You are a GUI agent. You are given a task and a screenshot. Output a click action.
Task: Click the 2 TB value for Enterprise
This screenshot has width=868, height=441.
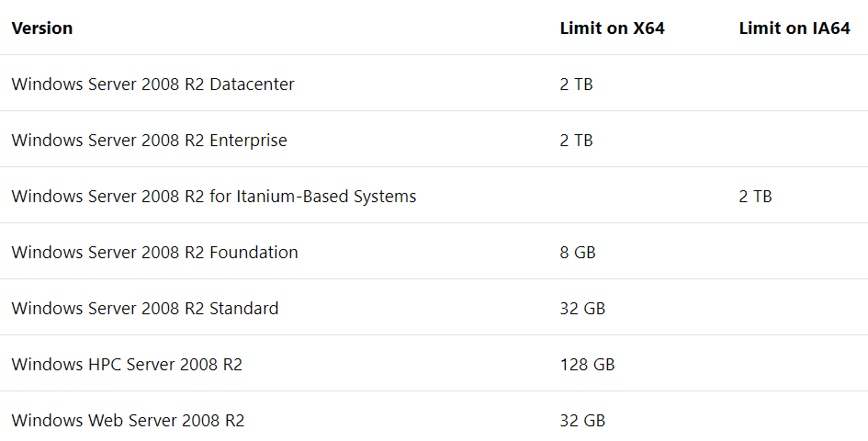[576, 141]
